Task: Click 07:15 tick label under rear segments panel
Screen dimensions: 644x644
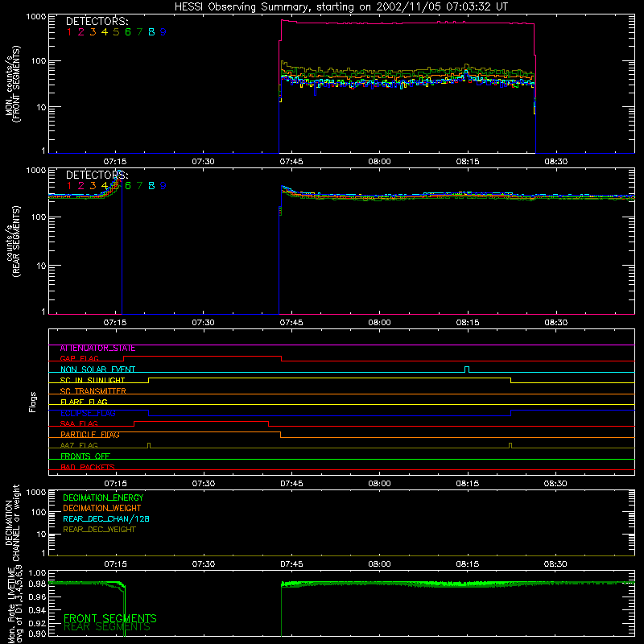Action: pos(115,323)
